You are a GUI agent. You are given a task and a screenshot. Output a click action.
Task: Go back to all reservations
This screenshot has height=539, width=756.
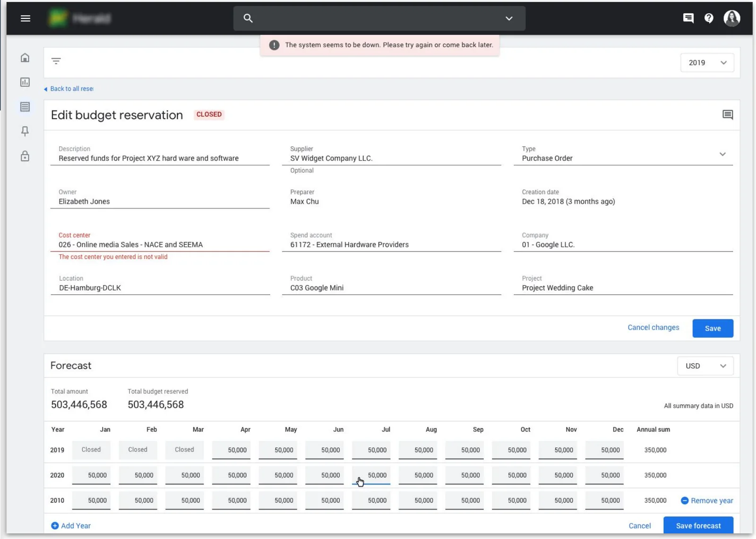coord(69,89)
